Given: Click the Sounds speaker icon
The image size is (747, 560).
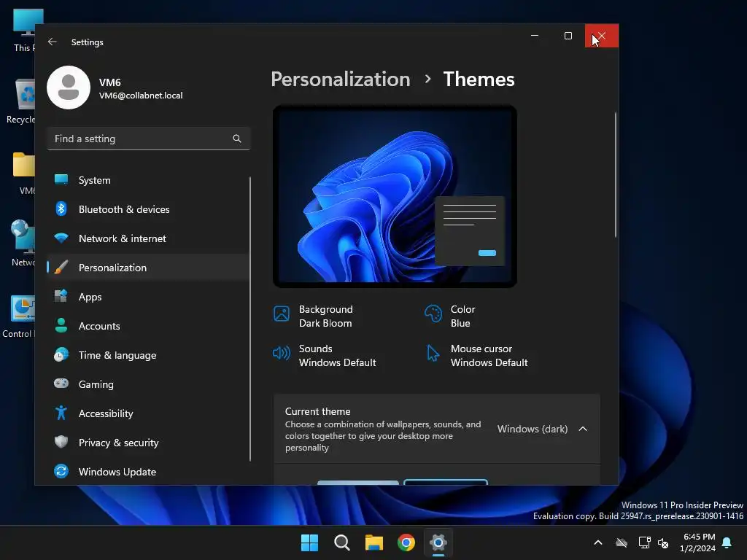Looking at the screenshot, I should pos(281,353).
